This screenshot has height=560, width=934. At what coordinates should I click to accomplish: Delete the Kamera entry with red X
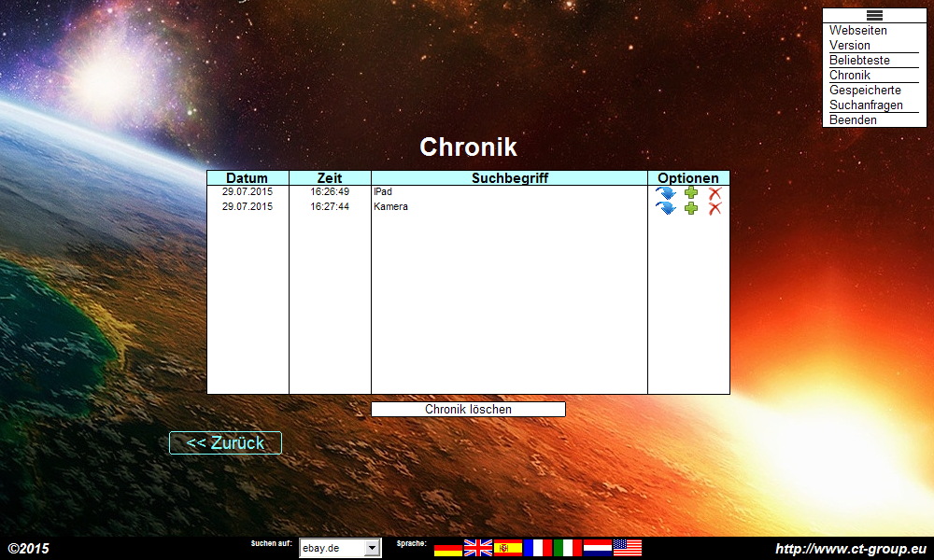(x=715, y=208)
